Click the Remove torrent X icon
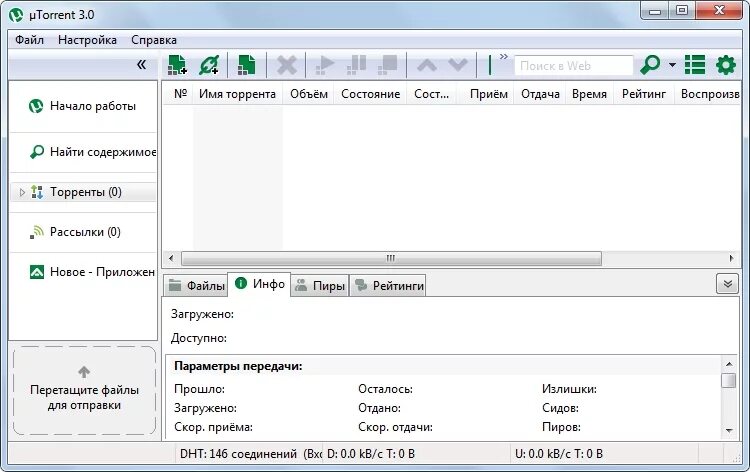Viewport: 750px width, 472px height. [287, 65]
